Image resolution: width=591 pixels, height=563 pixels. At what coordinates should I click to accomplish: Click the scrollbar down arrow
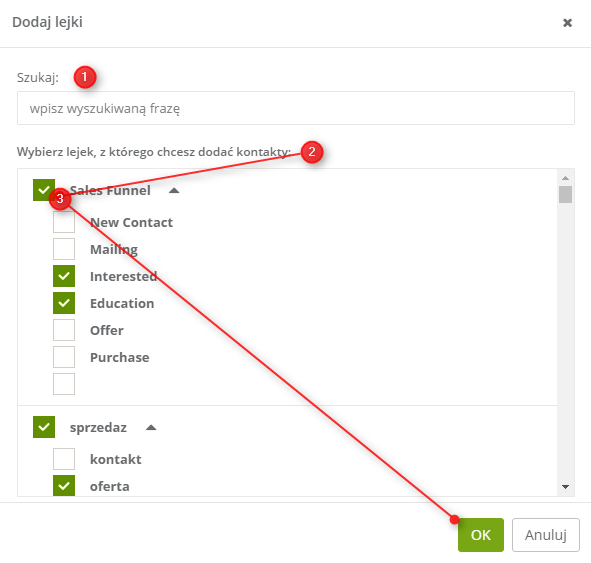[x=565, y=487]
